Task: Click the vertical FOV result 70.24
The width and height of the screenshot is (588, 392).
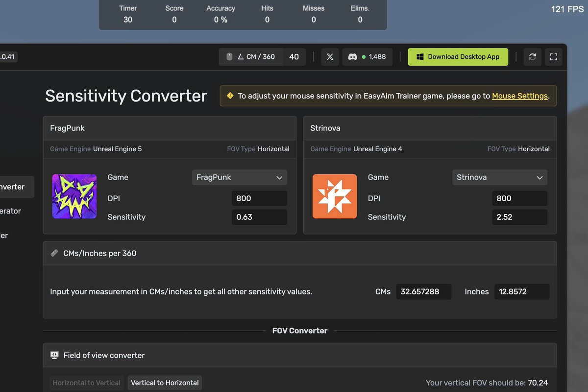Action: (538, 383)
